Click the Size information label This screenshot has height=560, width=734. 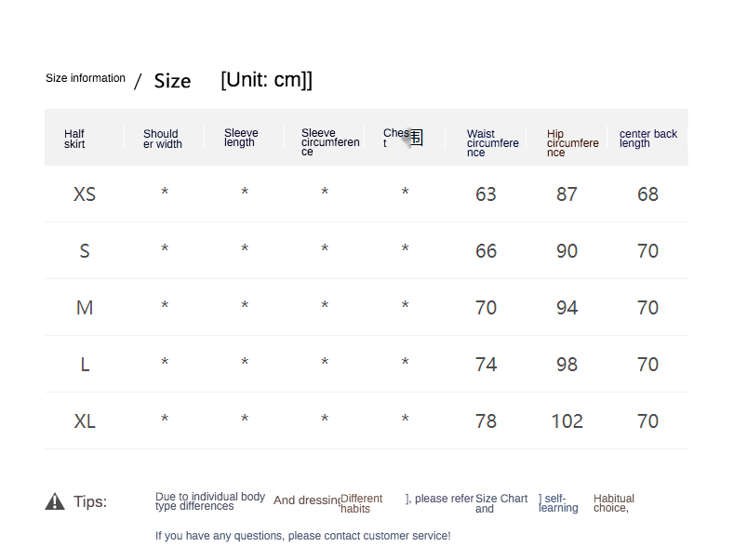coord(86,78)
